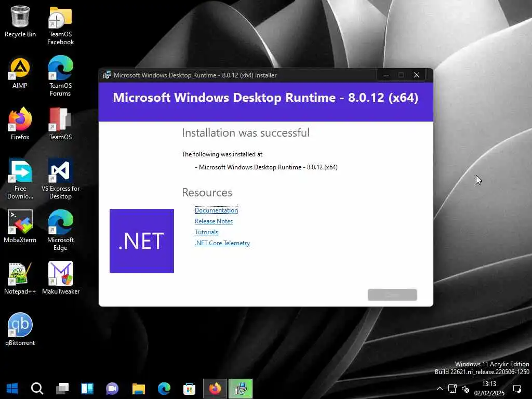Launch Microsoft Edge desktop shortcut
Viewport: 532px width, 399px height.
(60, 230)
